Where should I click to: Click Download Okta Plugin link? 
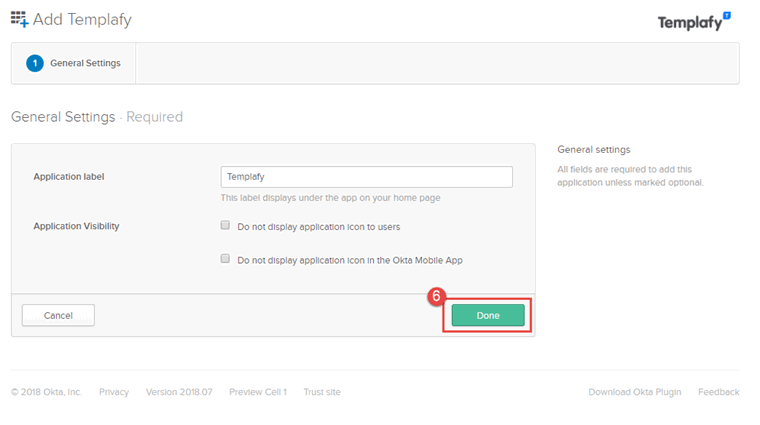click(635, 392)
